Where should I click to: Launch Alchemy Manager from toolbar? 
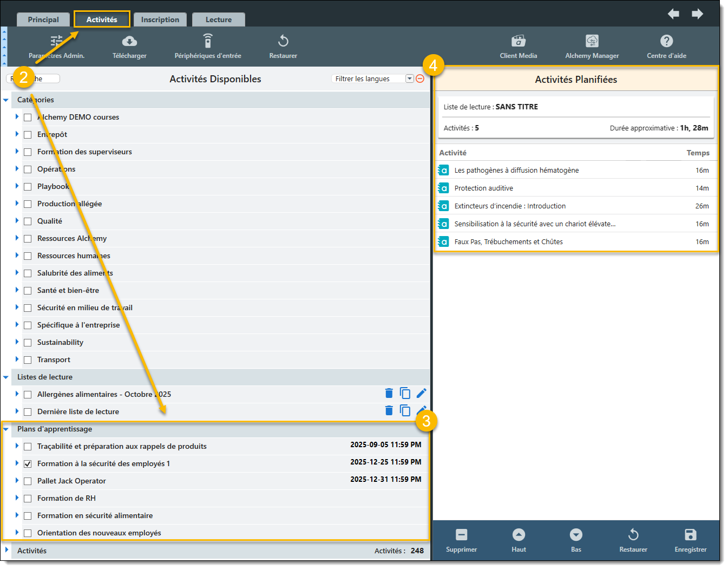(x=592, y=42)
